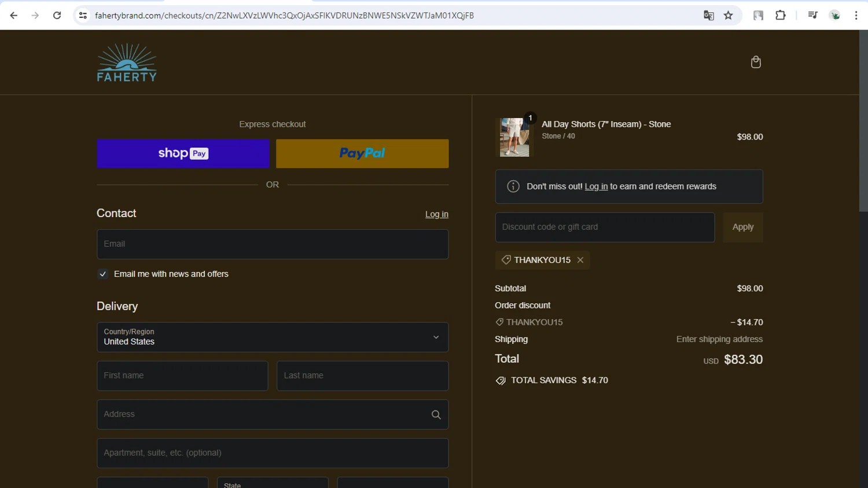Pay with Shop Pay express checkout
Screen dimensions: 868x488
183,153
